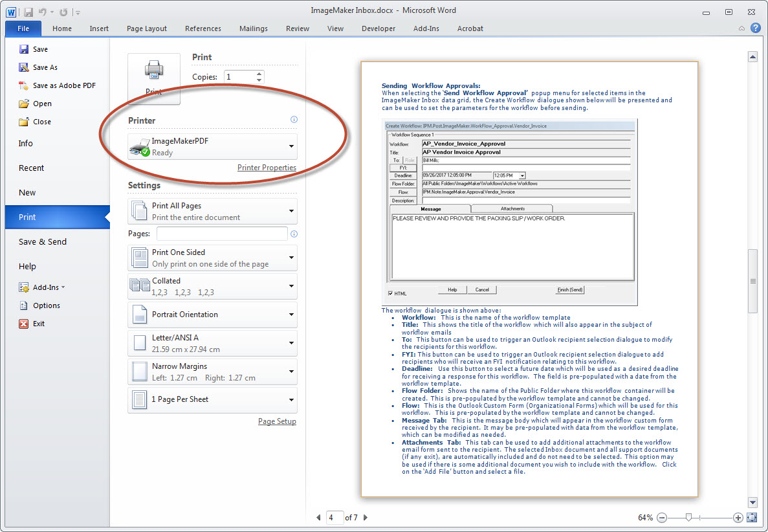Select Save & Send in backstage menu
768x532 pixels.
(x=43, y=241)
